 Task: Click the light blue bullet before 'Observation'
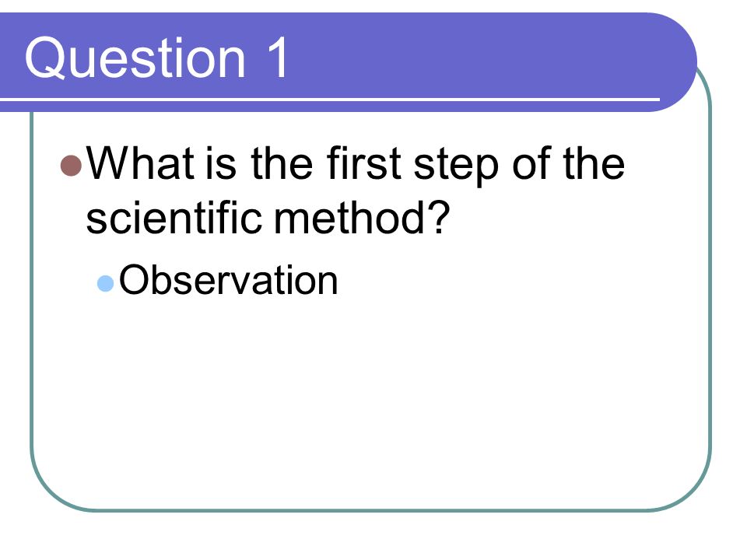tap(105, 283)
